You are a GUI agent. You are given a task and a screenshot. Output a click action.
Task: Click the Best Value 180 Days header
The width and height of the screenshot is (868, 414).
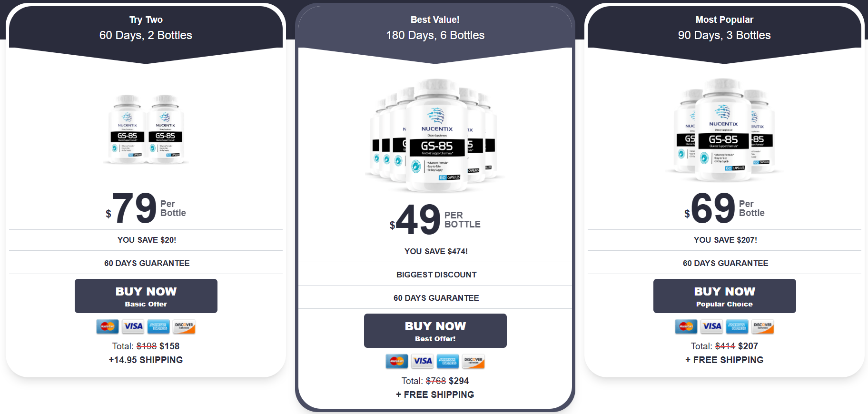tap(435, 28)
